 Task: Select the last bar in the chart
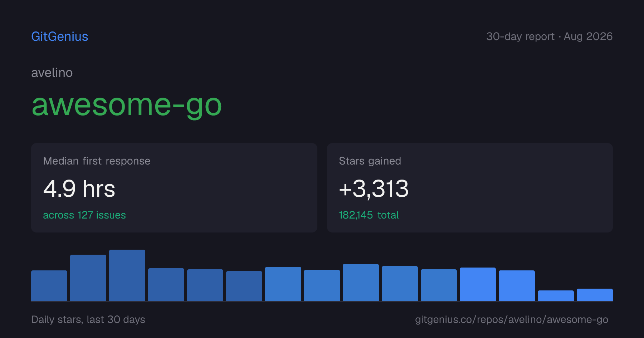coord(595,295)
